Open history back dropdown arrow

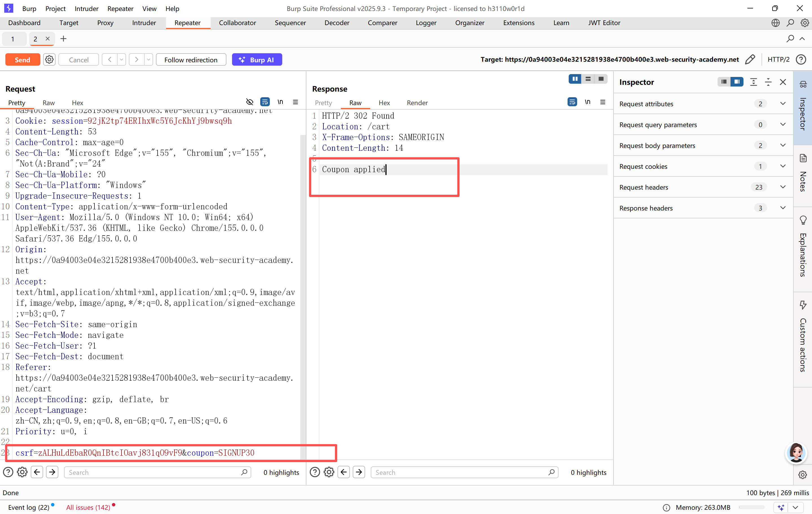122,60
